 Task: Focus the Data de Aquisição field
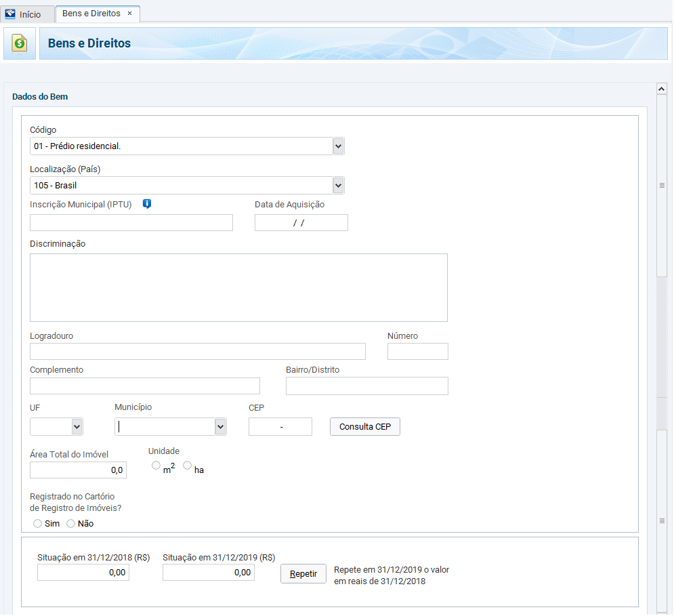click(301, 223)
